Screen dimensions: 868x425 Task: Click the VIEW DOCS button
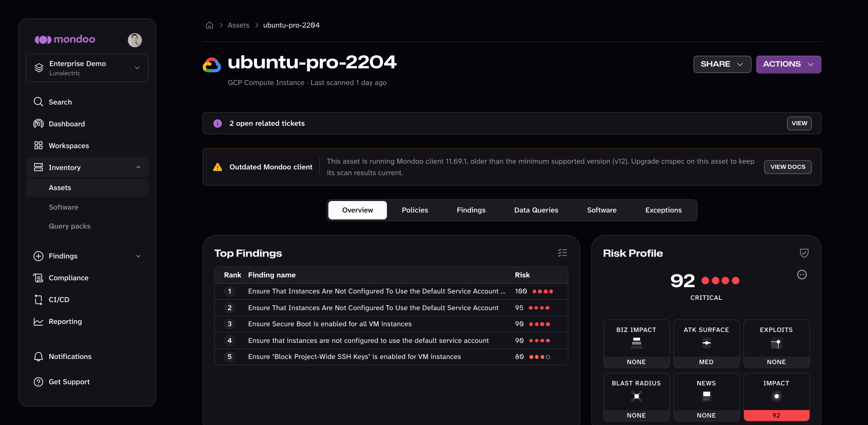coord(788,167)
